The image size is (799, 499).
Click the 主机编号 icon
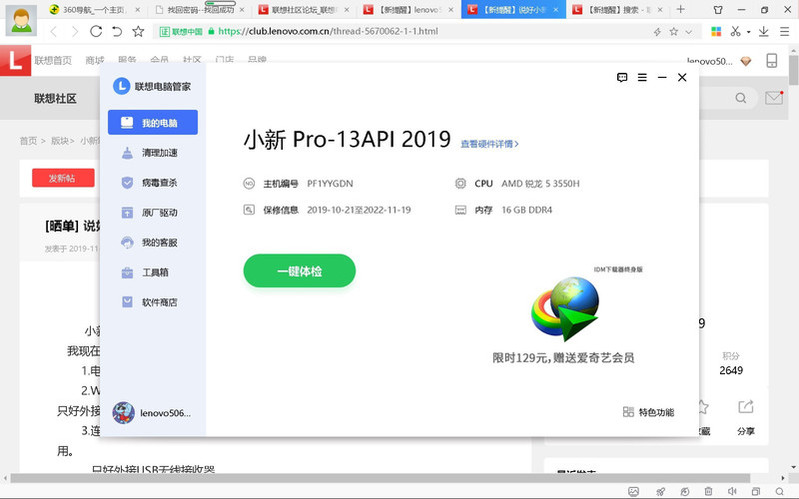[249, 183]
